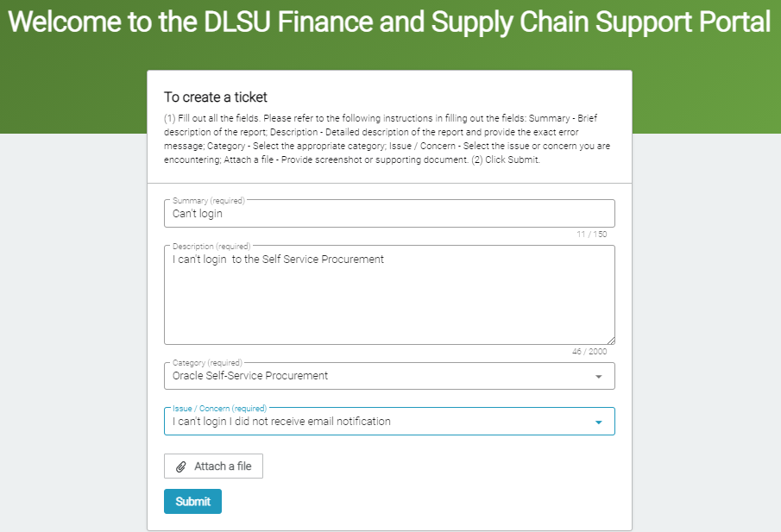Click the 'Summary (required)' field label
781x532 pixels.
209,201
